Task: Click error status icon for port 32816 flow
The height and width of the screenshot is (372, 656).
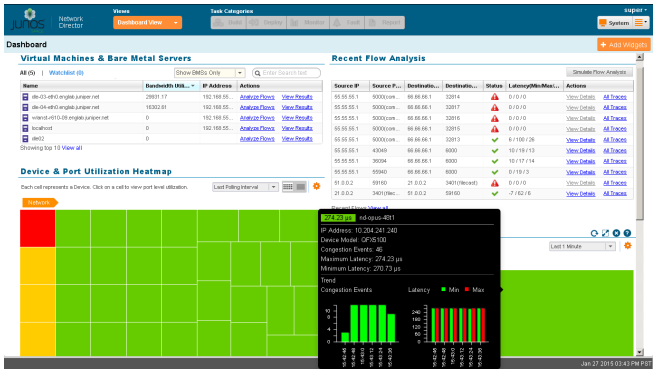Action: pos(495,118)
